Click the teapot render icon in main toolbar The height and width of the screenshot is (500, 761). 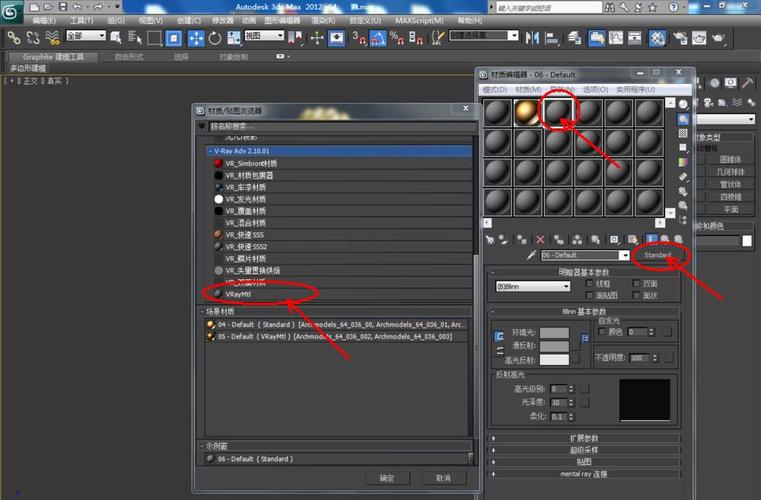pos(718,38)
